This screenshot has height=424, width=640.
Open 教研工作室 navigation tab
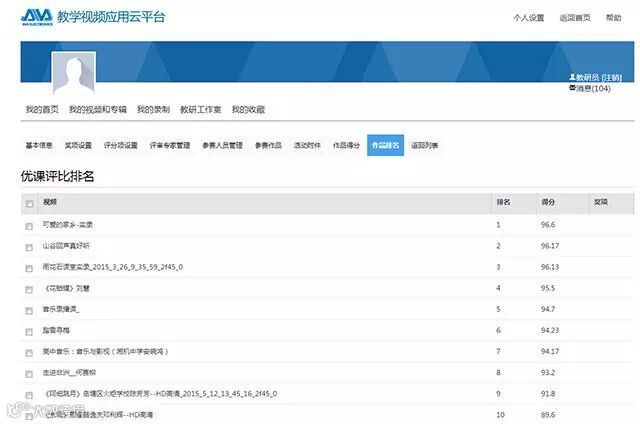click(200, 109)
